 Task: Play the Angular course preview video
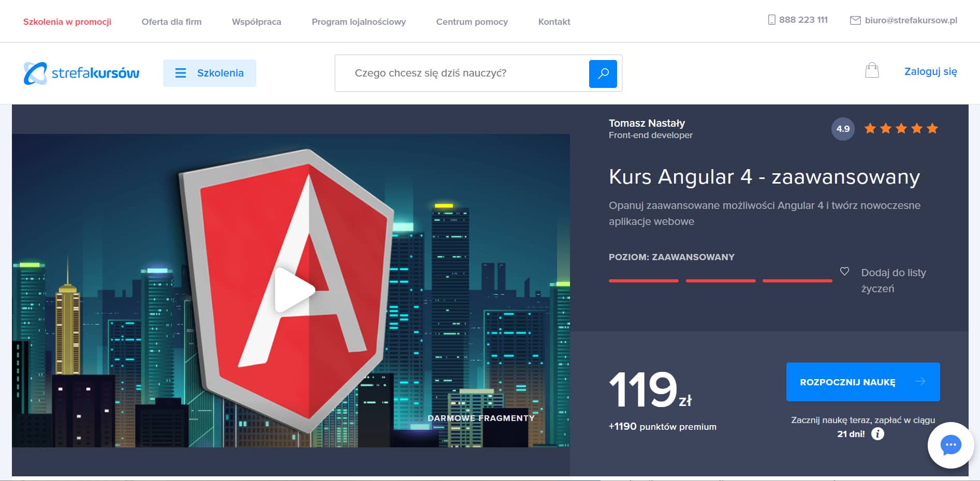click(x=294, y=290)
